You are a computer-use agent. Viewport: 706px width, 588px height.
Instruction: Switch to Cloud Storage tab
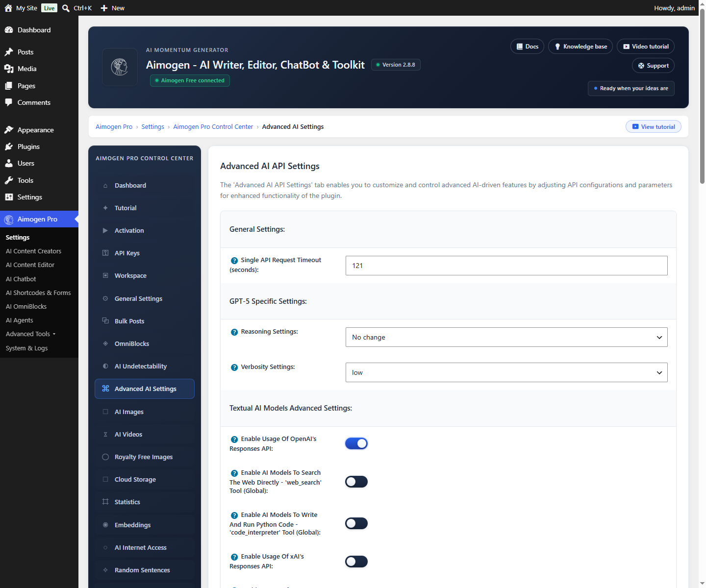(x=145, y=479)
